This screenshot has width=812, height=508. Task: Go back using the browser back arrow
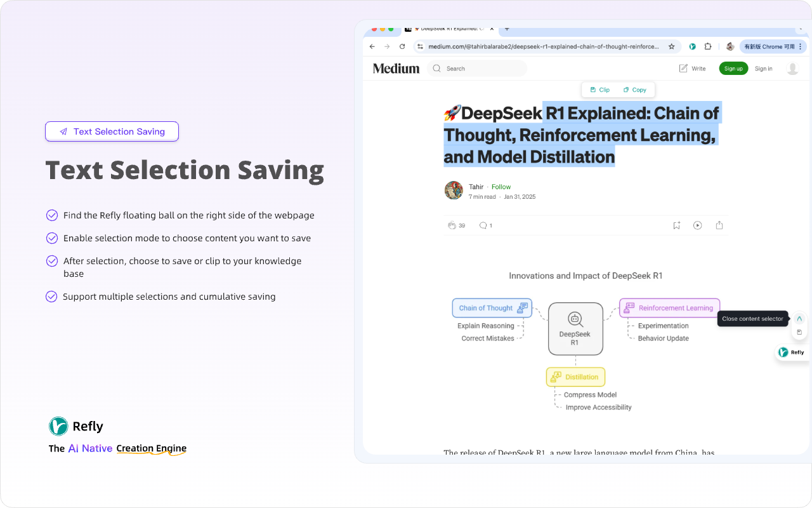372,46
